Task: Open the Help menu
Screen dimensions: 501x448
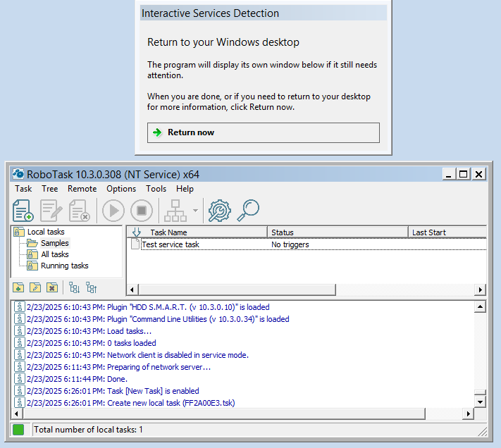Action: (185, 189)
